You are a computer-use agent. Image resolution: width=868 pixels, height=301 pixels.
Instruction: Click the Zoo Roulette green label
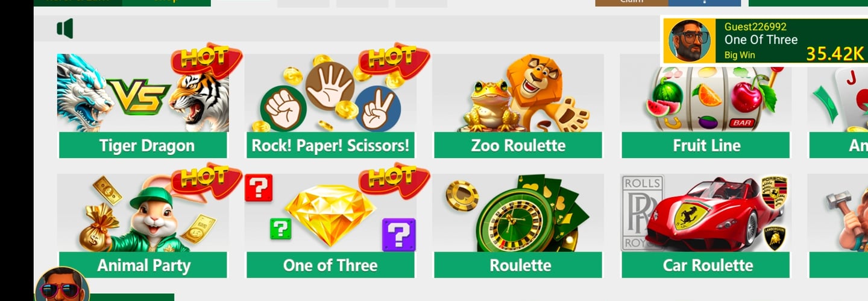click(x=518, y=145)
